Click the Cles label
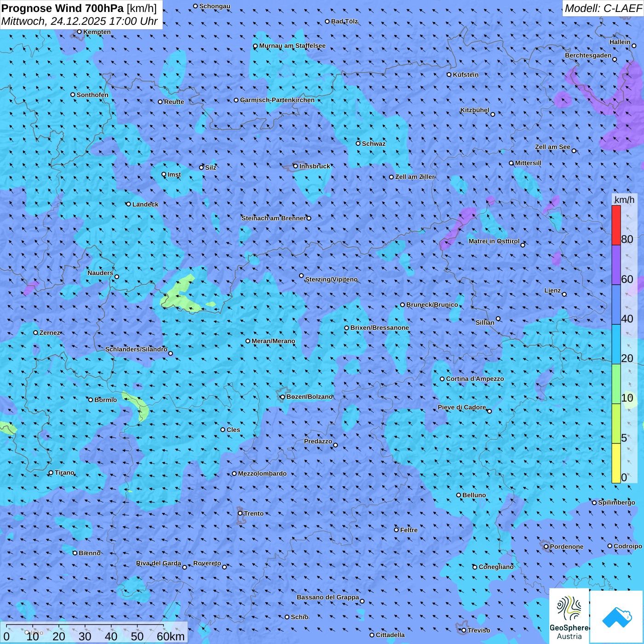 (x=233, y=430)
